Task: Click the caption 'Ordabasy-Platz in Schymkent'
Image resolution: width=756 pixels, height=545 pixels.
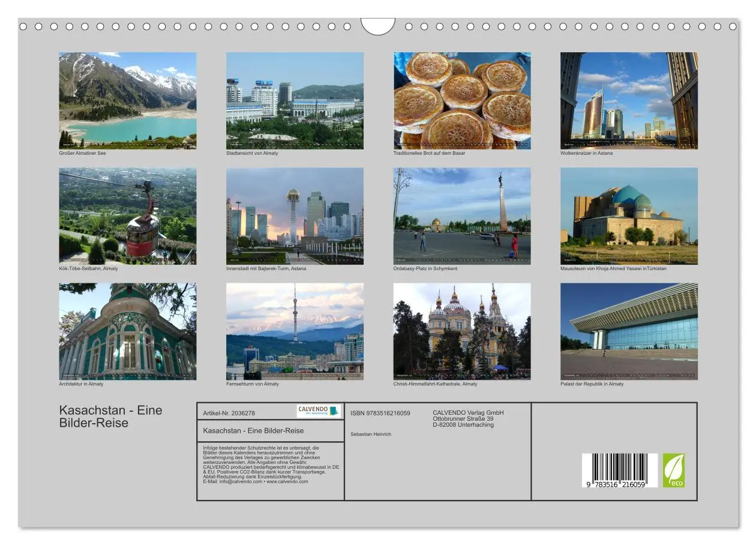Action: 425,268
